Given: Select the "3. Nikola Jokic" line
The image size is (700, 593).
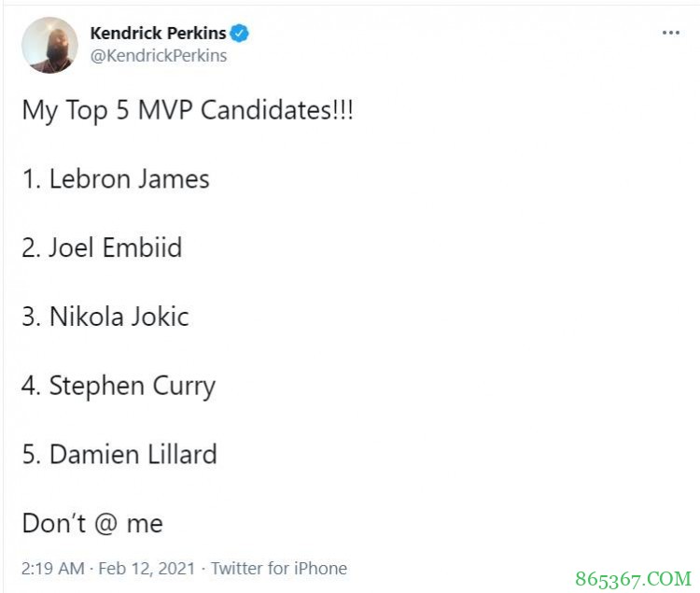Looking at the screenshot, I should pos(105,317).
